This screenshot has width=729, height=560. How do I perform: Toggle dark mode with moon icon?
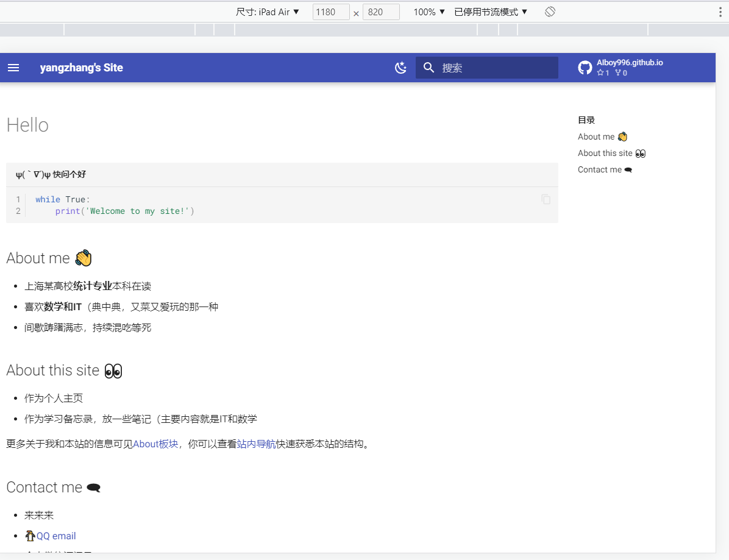coord(400,68)
